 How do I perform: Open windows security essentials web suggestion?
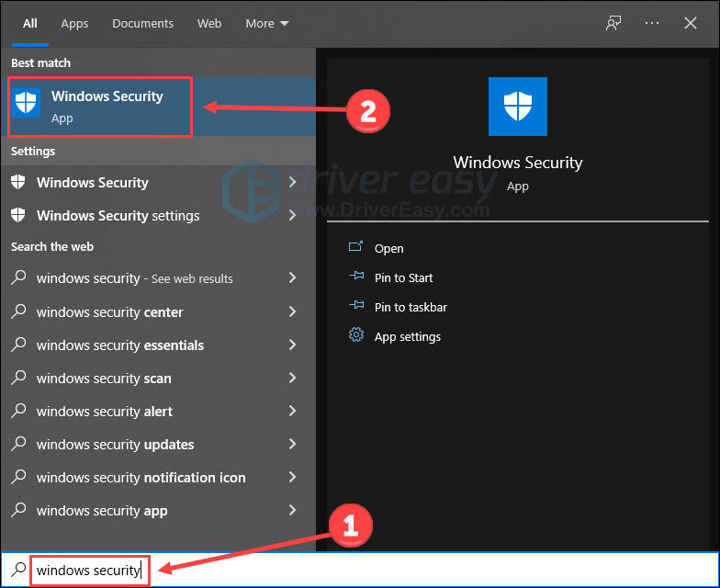tap(120, 345)
